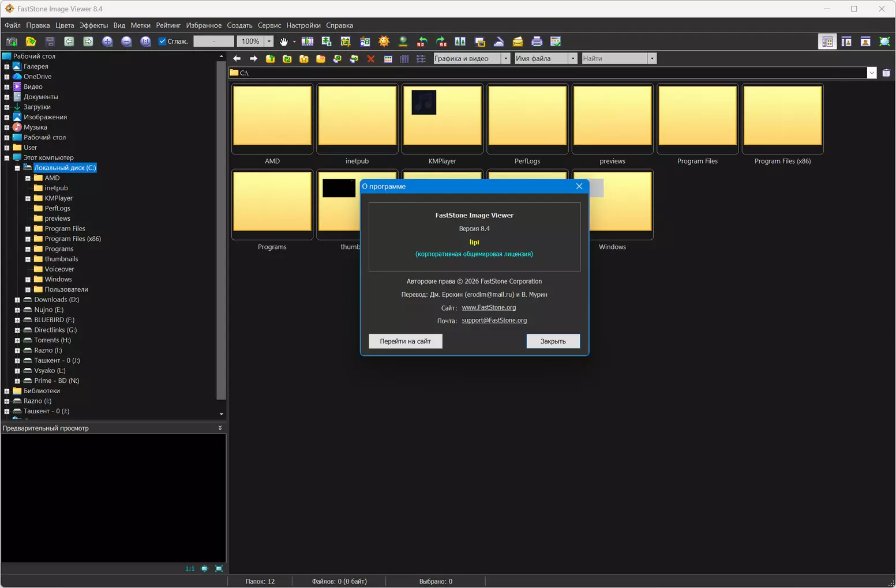Click the Найти search field
The image size is (896, 588).
(614, 58)
